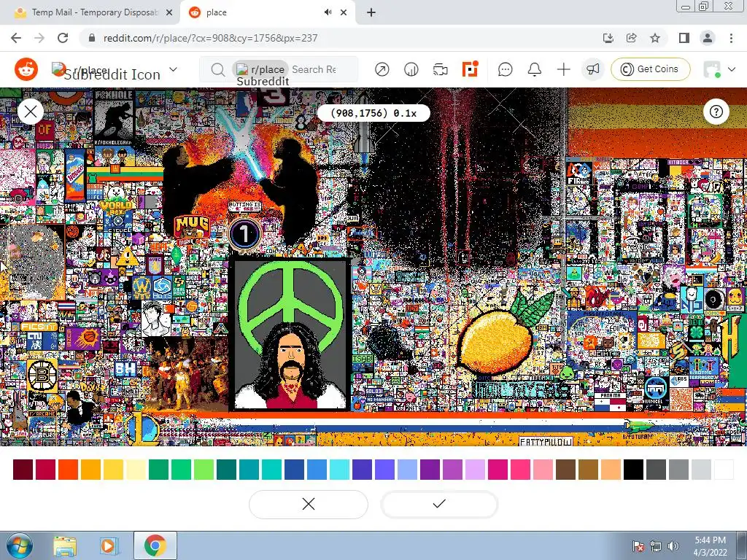Close the Temp Mail tab
The image size is (747, 560).
(169, 13)
